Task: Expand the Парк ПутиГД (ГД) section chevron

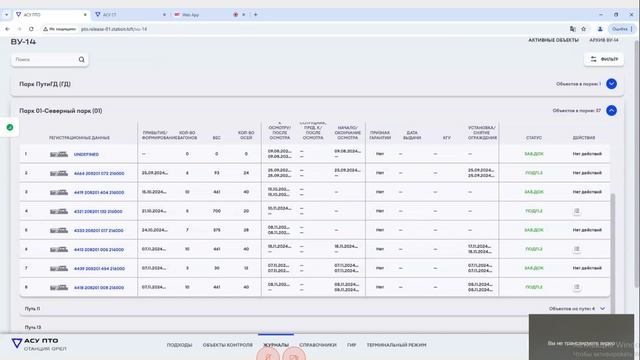Action: tap(611, 84)
